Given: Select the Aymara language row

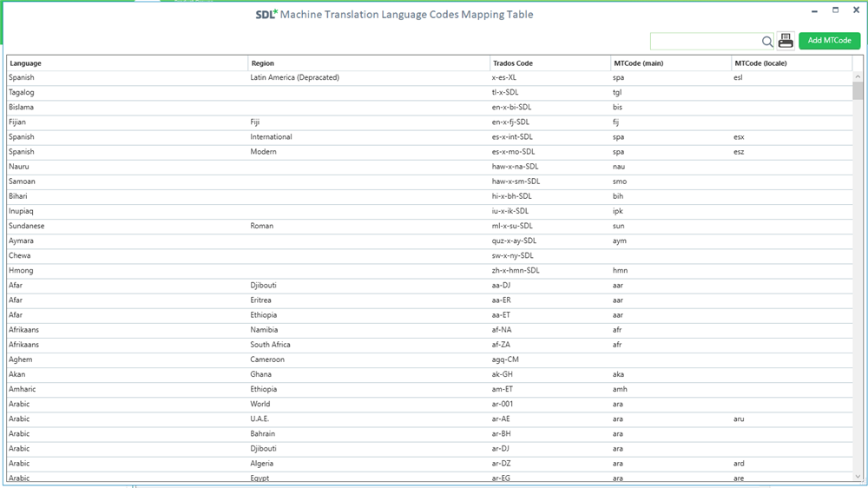Looking at the screenshot, I should [x=430, y=241].
